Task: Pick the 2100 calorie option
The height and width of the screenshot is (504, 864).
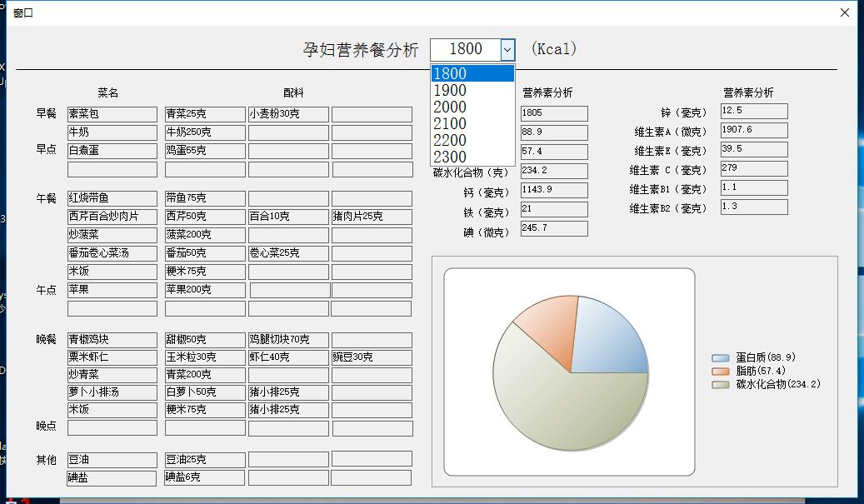Action: 472,123
